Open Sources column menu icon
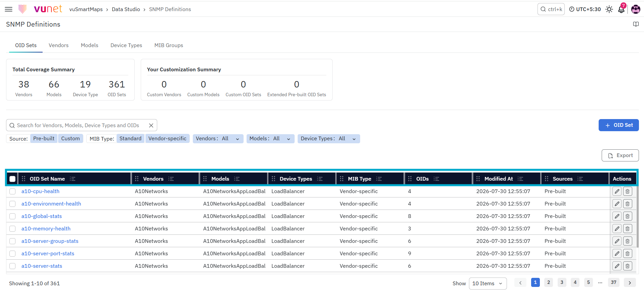The image size is (644, 296). click(580, 179)
